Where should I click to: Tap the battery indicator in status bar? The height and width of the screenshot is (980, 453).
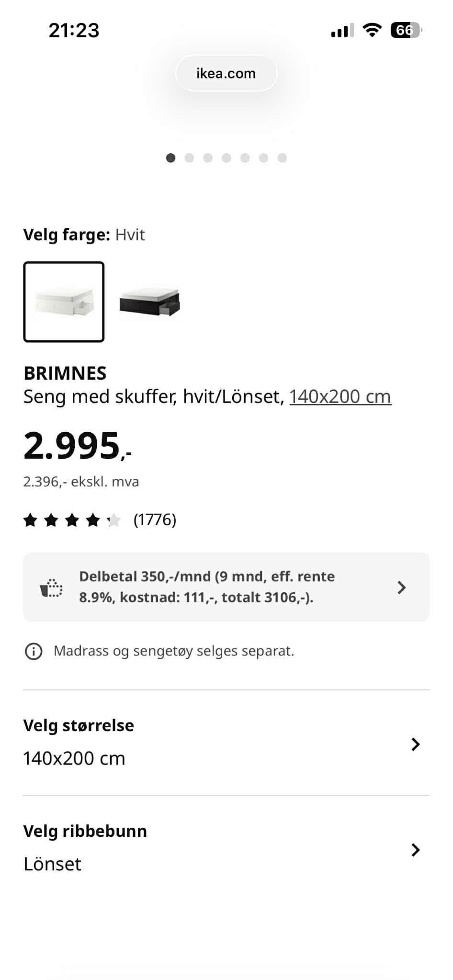point(406,31)
